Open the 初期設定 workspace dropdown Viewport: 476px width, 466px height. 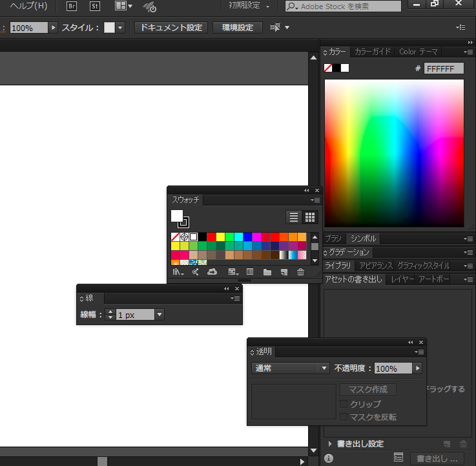point(249,6)
